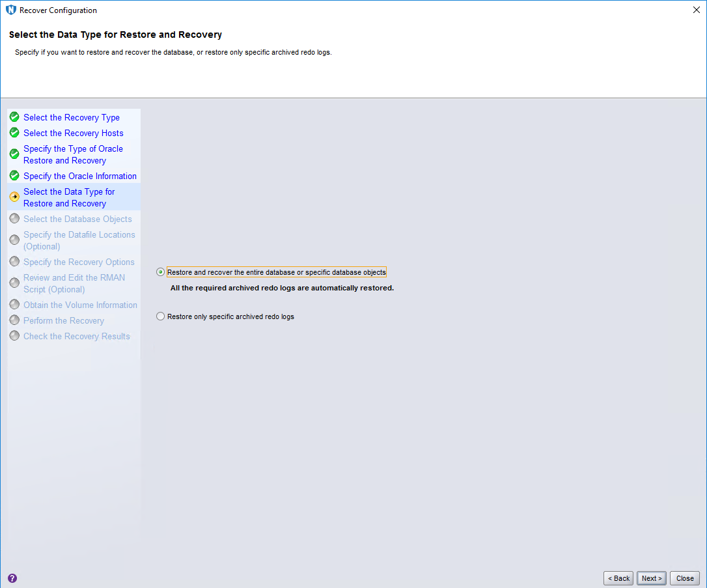Click the Close button at bottom right
Screen dimensions: 707x588
click(685, 578)
